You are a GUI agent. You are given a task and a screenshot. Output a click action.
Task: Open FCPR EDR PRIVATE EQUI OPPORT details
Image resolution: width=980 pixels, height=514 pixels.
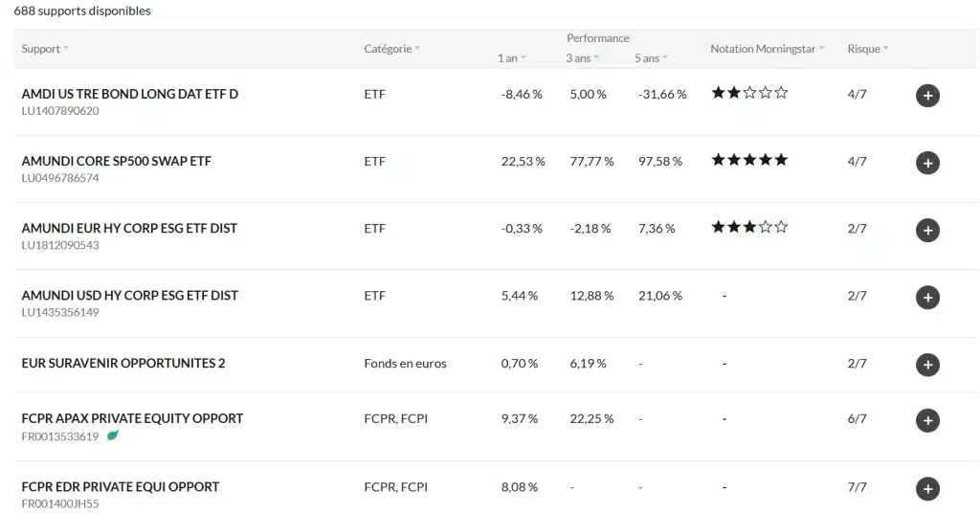click(x=120, y=486)
